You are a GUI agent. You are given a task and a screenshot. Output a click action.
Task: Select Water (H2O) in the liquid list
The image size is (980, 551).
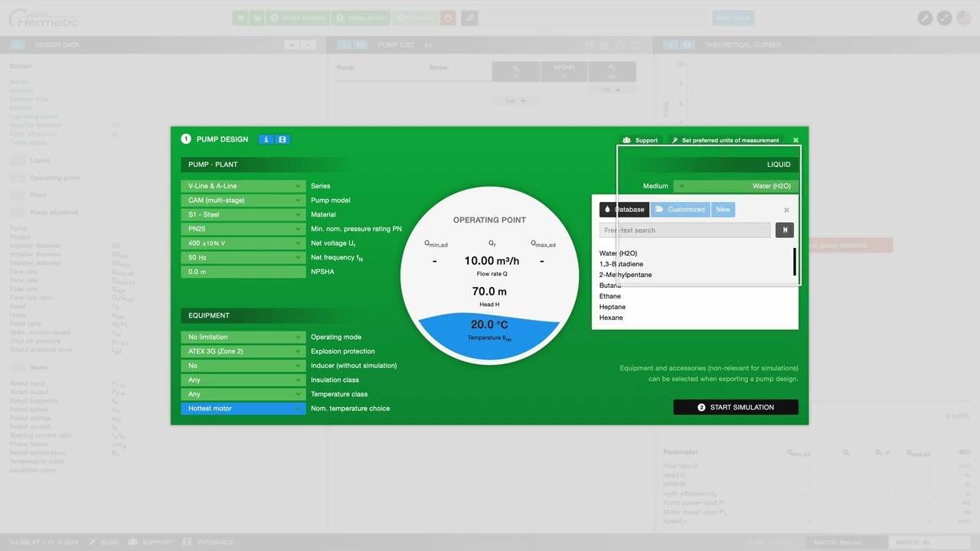click(618, 253)
